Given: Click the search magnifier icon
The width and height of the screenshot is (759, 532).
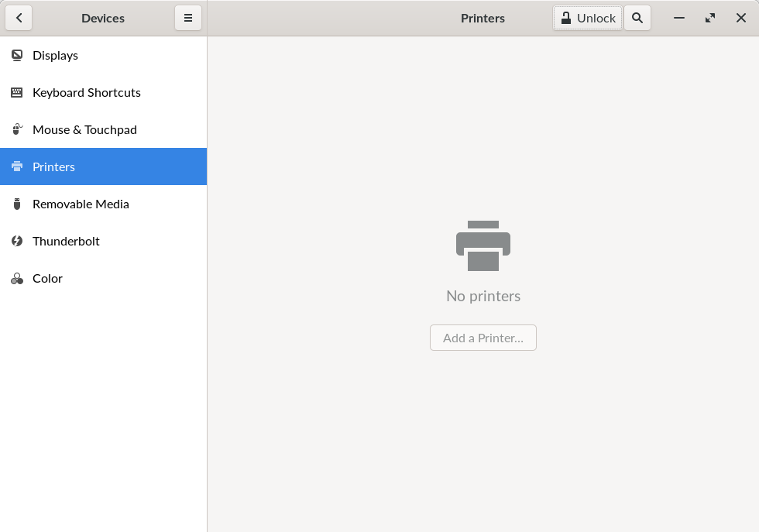Looking at the screenshot, I should click(637, 18).
